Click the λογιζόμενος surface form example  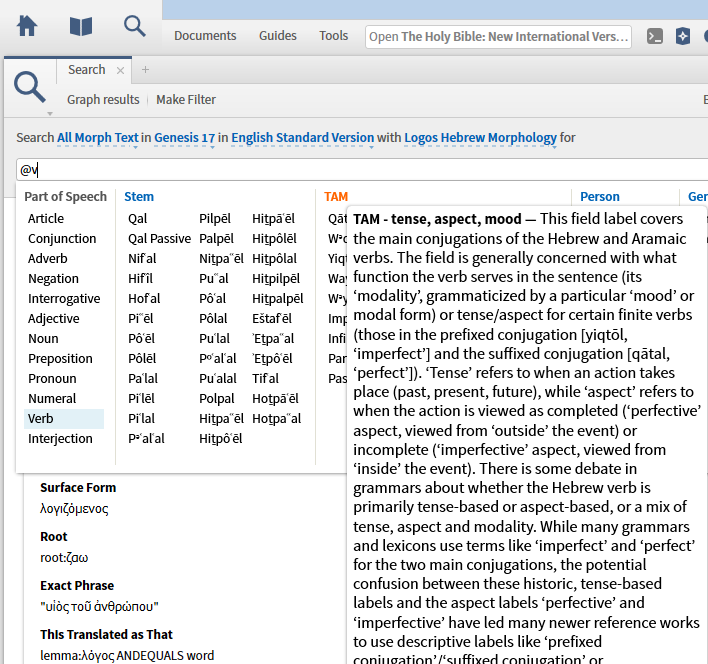(74, 509)
